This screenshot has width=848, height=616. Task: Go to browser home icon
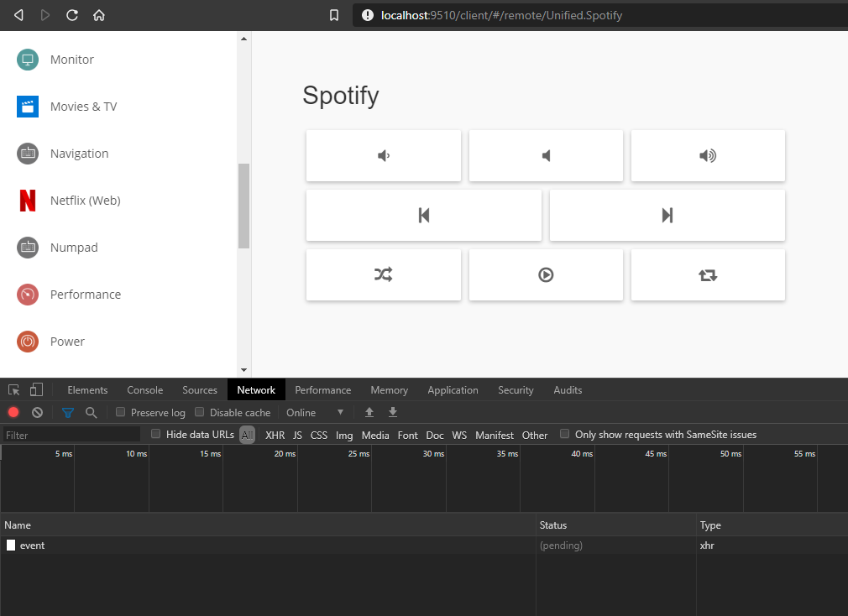click(99, 15)
